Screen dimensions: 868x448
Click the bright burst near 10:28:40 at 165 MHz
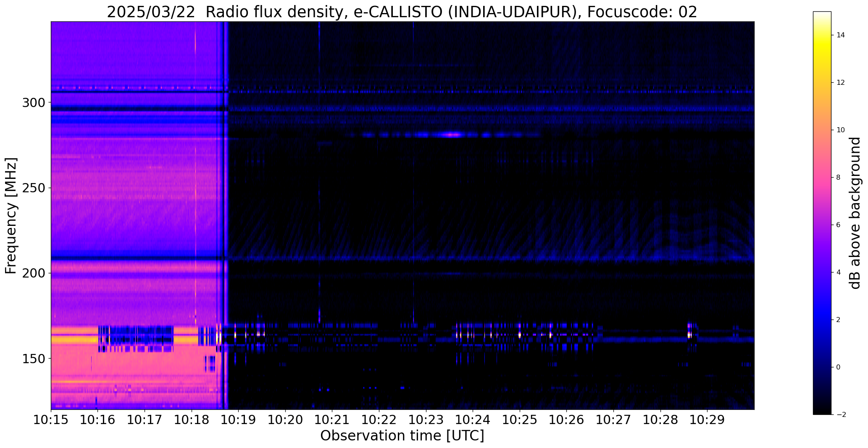tap(689, 334)
